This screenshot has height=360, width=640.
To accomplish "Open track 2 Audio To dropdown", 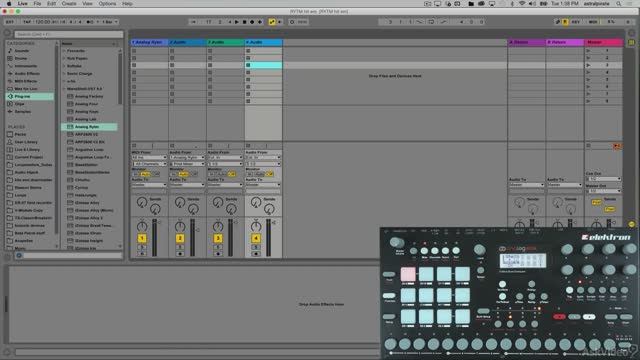I will [187, 185].
